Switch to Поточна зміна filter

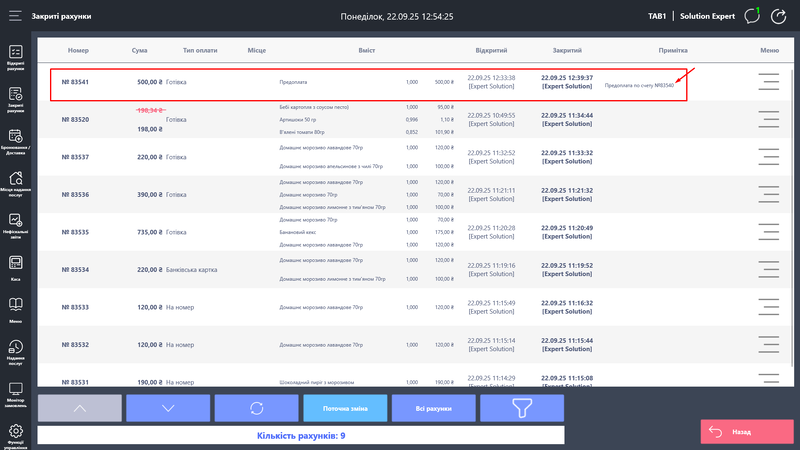pos(343,408)
